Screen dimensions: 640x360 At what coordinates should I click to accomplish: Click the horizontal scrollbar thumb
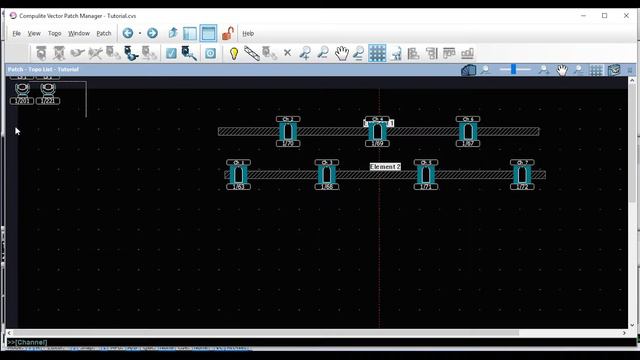tap(266, 333)
